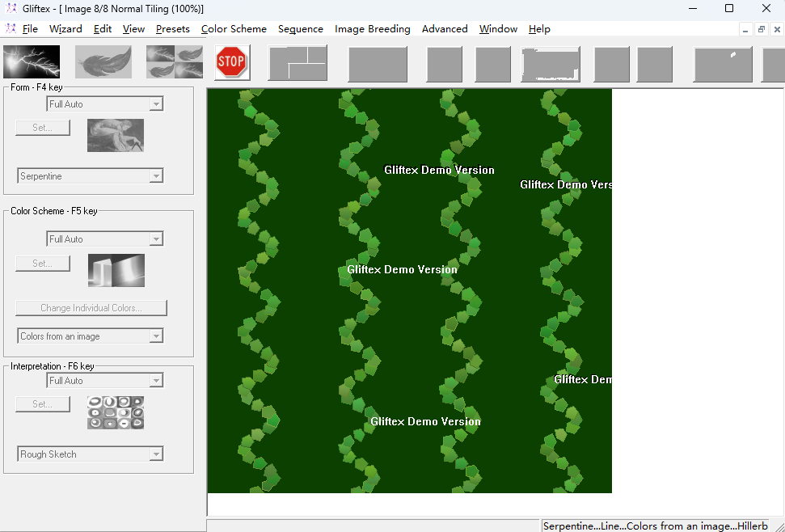
Task: Click the 'Form - F4 key' group label
Action: click(x=36, y=87)
